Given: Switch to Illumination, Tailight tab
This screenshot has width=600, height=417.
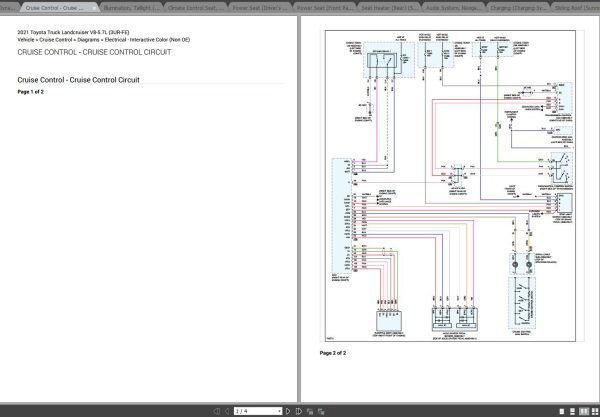Looking at the screenshot, I should pyautogui.click(x=132, y=5).
